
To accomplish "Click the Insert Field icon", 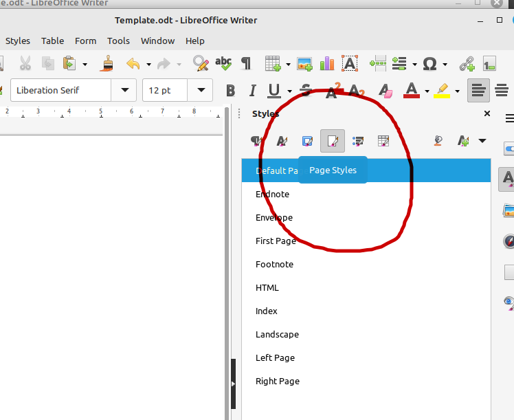I will 399,64.
